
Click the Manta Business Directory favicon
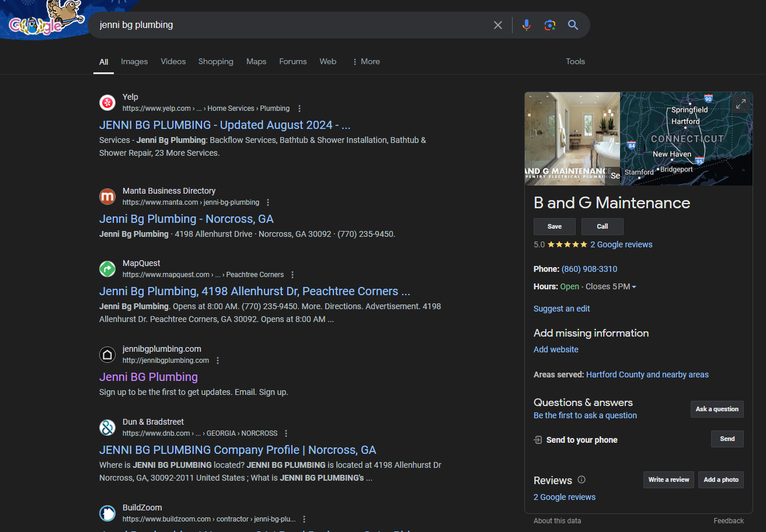pos(107,197)
